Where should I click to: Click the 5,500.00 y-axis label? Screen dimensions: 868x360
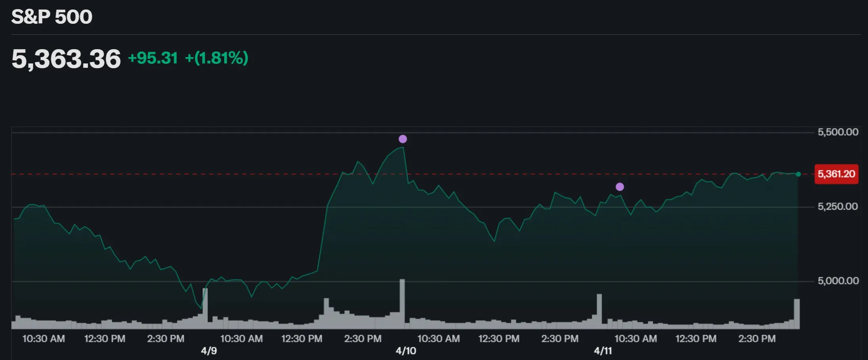838,132
